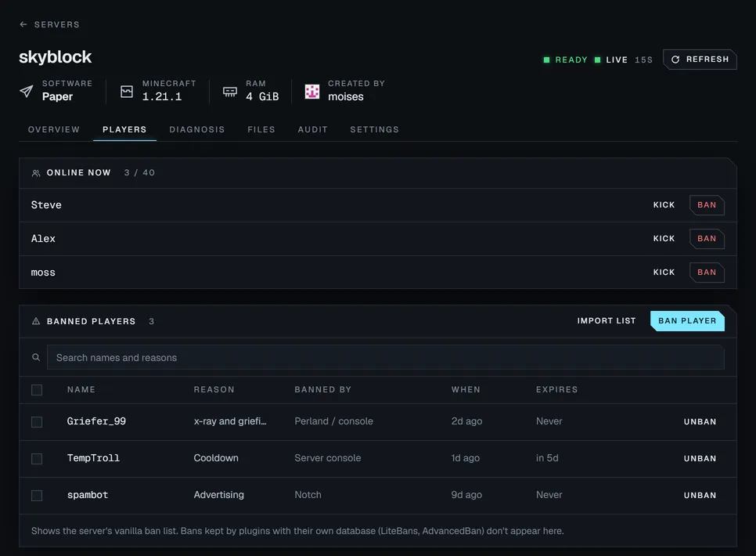The image size is (756, 556).
Task: Ban player moss
Action: (707, 273)
